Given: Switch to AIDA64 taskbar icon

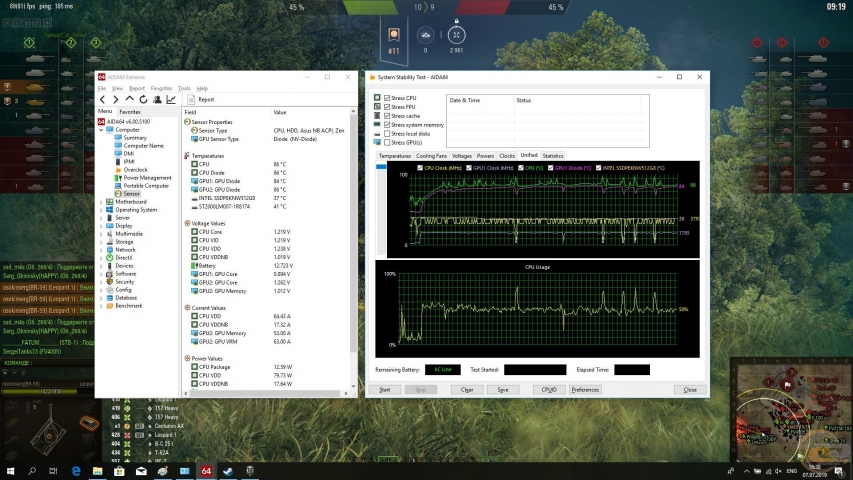Looking at the screenshot, I should pyautogui.click(x=206, y=471).
